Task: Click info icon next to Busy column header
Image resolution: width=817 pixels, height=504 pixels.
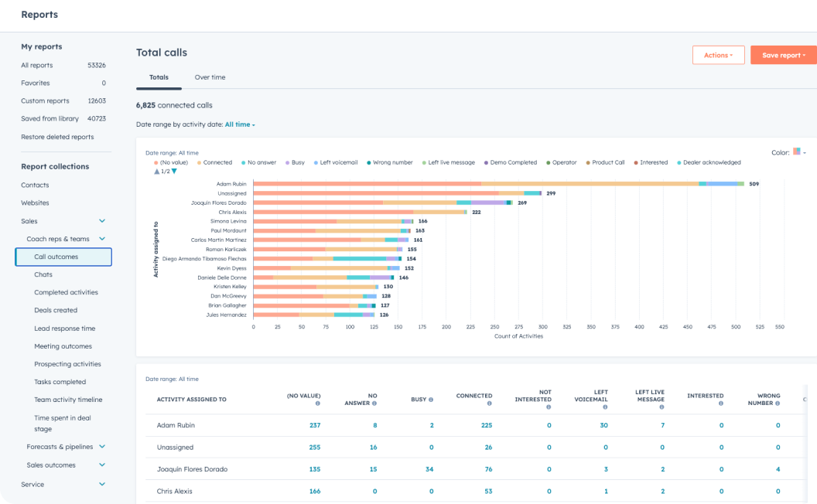Action: click(x=431, y=400)
